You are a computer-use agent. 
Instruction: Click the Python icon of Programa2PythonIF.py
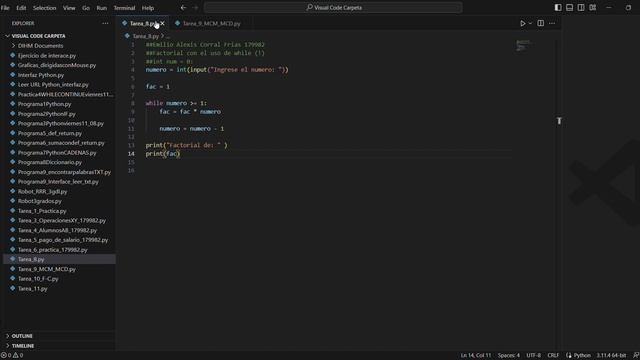[13, 113]
